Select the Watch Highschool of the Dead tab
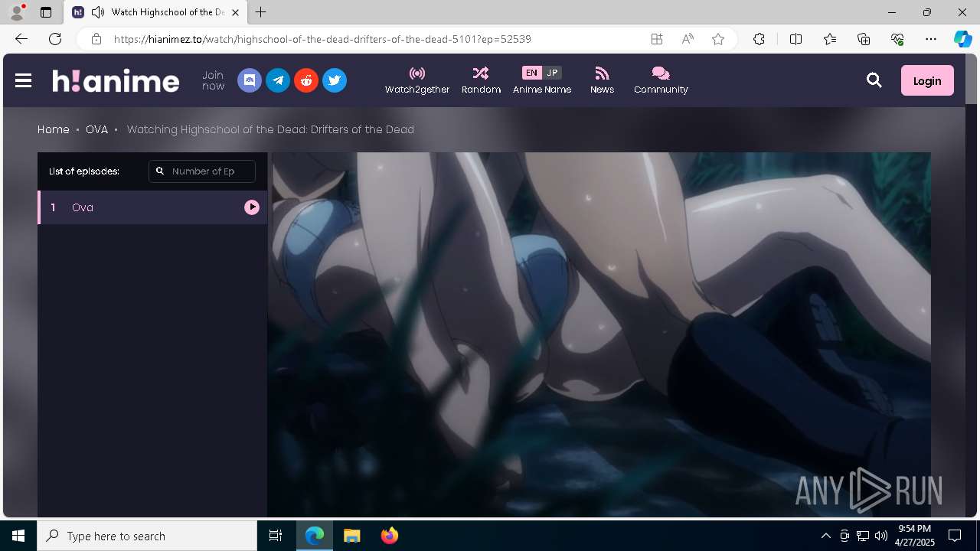Screen dimensions: 980x551 [x=155, y=12]
